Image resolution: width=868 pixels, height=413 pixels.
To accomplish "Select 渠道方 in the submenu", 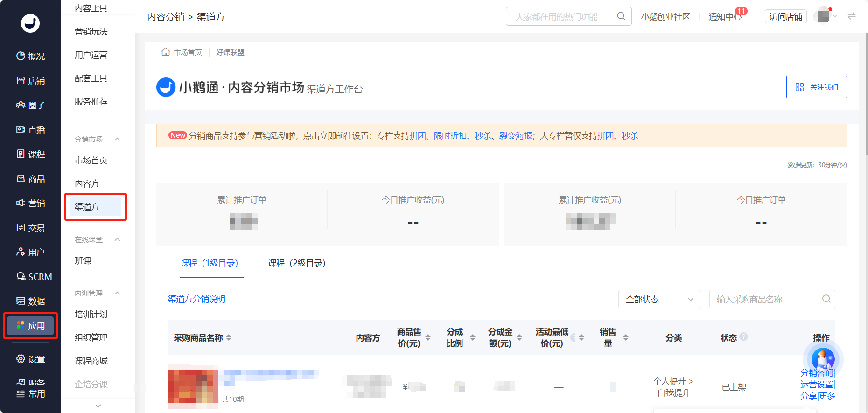I will point(95,207).
